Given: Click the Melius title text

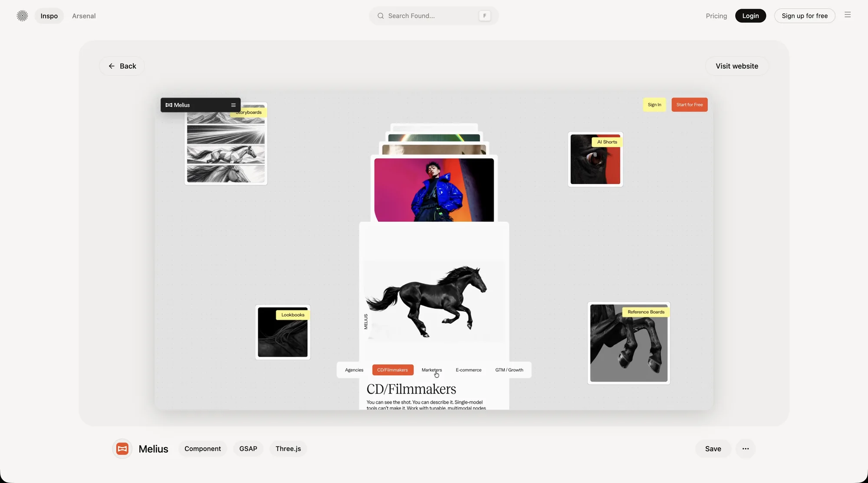Looking at the screenshot, I should click(x=153, y=449).
